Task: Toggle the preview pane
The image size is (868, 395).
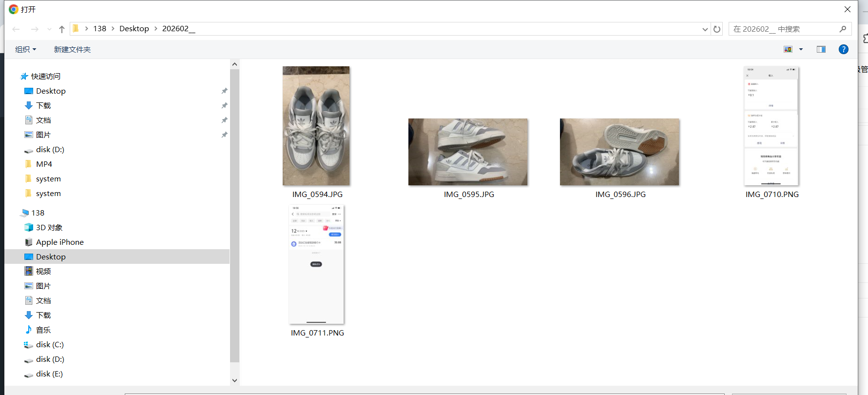Action: (821, 49)
